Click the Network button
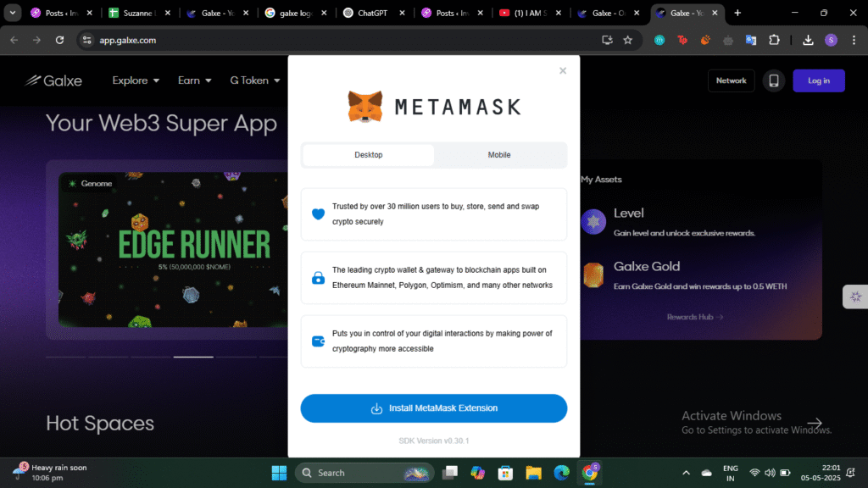This screenshot has width=868, height=488. coord(731,80)
